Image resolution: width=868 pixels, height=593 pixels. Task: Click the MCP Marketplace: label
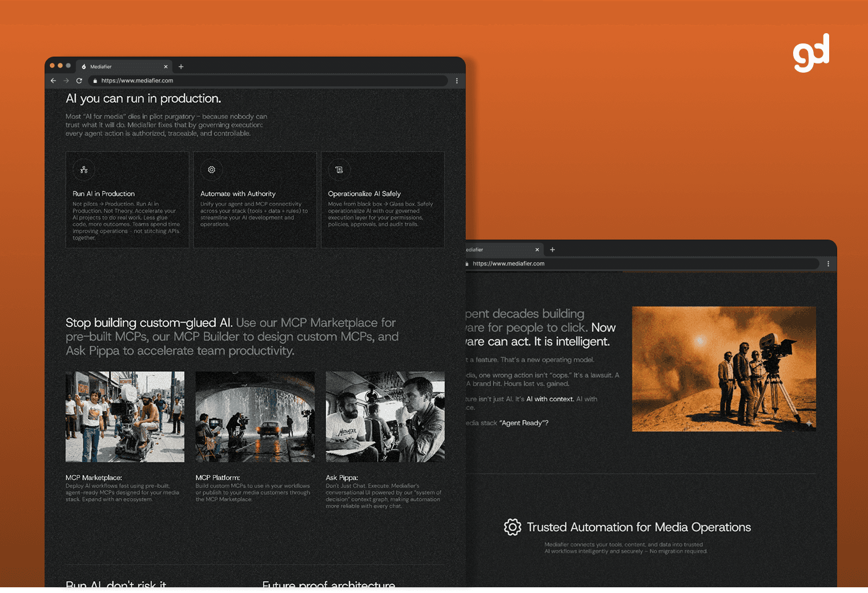tap(94, 477)
